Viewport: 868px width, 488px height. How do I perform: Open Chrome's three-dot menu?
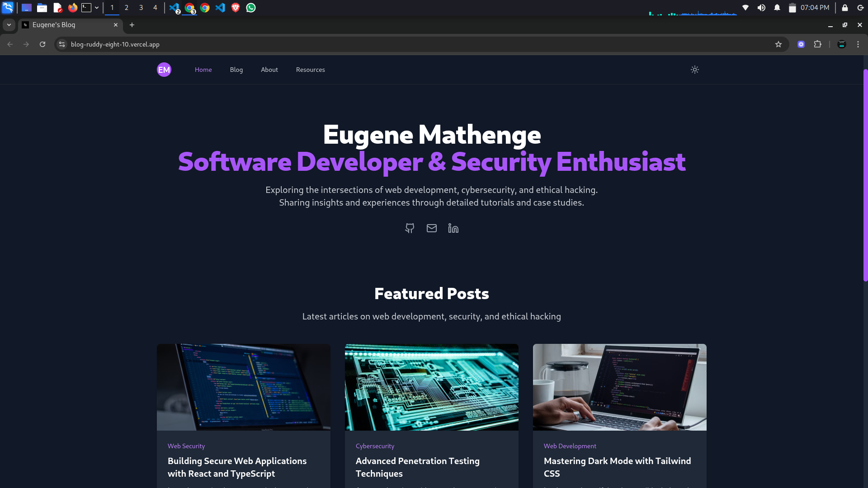(859, 44)
